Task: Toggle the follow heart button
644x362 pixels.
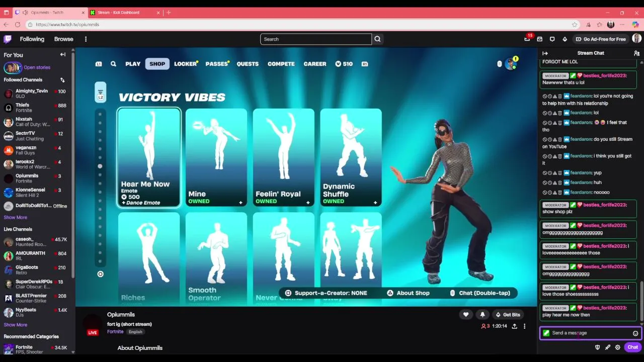Action: (466, 315)
